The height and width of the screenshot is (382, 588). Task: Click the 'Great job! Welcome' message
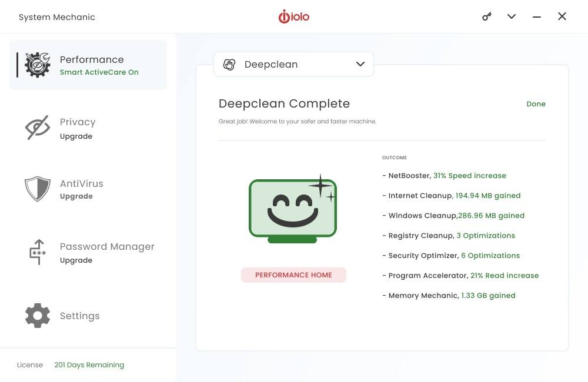(298, 122)
